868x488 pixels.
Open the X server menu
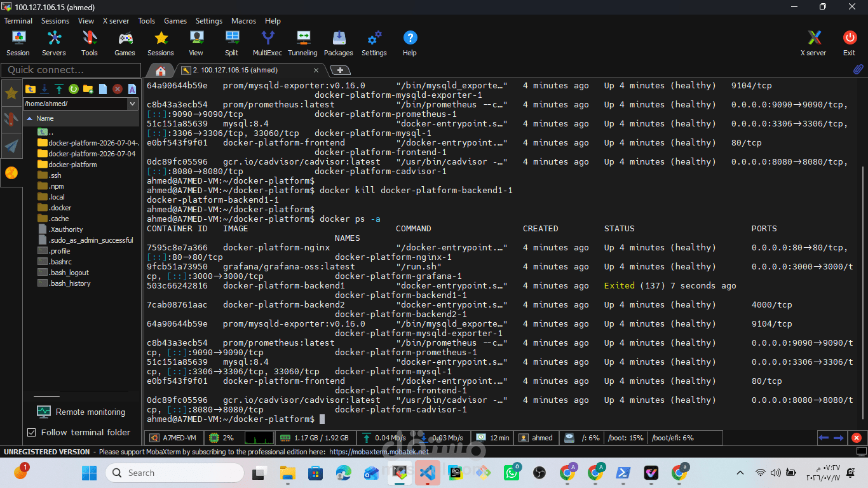coord(116,21)
